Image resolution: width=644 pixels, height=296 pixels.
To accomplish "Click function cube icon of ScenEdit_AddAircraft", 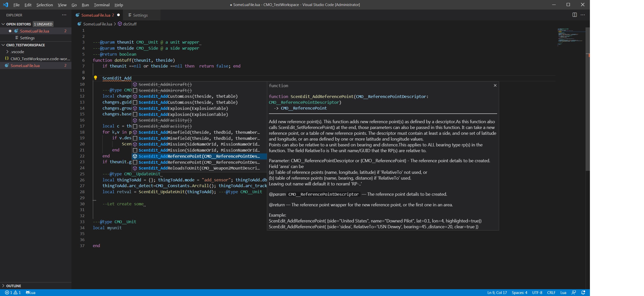I will (135, 84).
